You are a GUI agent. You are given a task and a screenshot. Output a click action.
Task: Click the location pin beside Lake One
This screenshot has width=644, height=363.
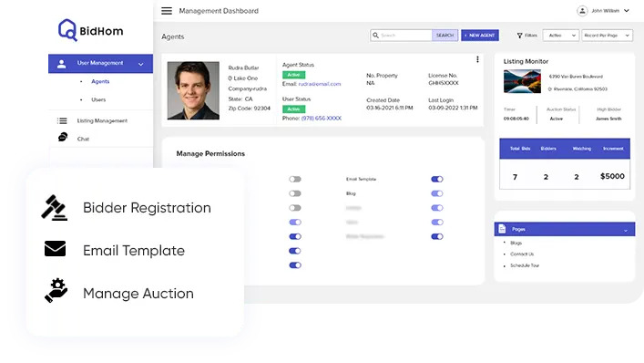click(x=230, y=78)
